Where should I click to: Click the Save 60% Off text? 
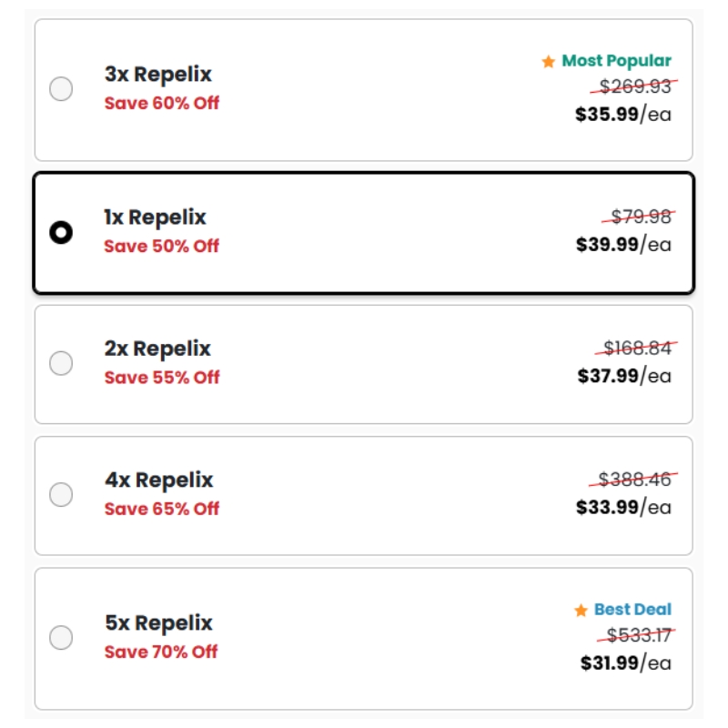(x=161, y=103)
